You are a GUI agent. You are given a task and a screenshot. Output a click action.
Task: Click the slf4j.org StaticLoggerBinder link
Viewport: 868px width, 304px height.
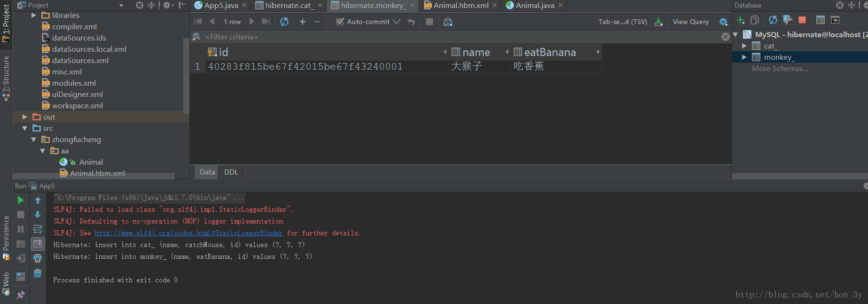[188, 233]
